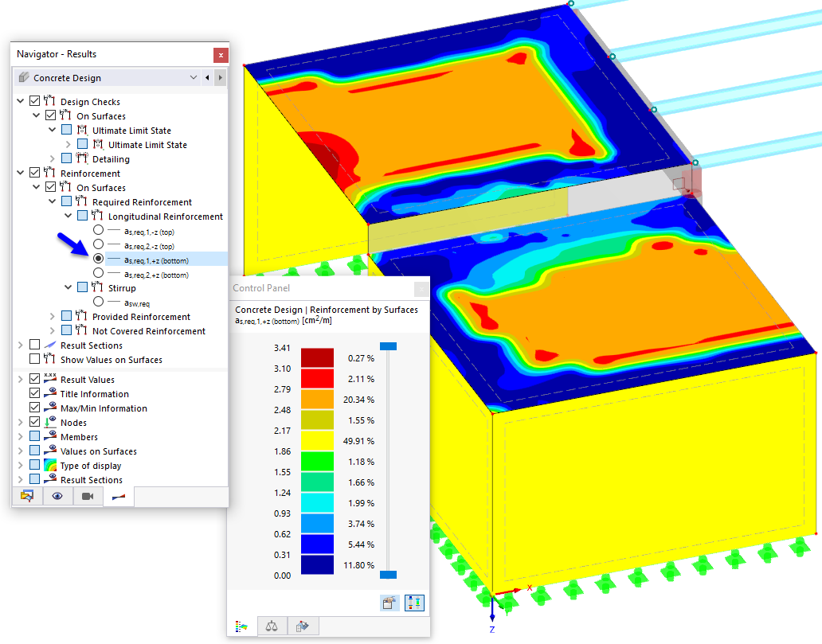822x644 pixels.
Task: Open the color scale tab in Control Panel
Action: [x=241, y=626]
